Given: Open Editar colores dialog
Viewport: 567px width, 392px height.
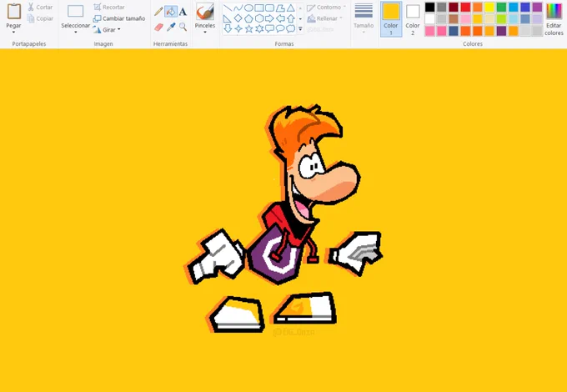Looking at the screenshot, I should (554, 19).
